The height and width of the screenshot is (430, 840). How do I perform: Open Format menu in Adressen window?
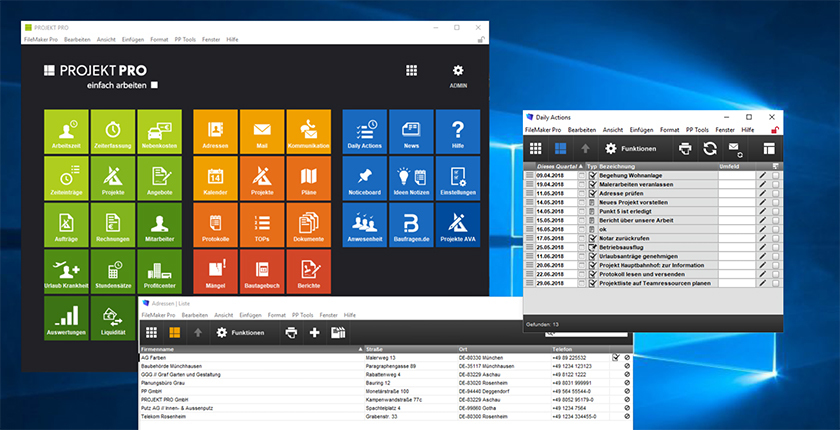[276, 315]
